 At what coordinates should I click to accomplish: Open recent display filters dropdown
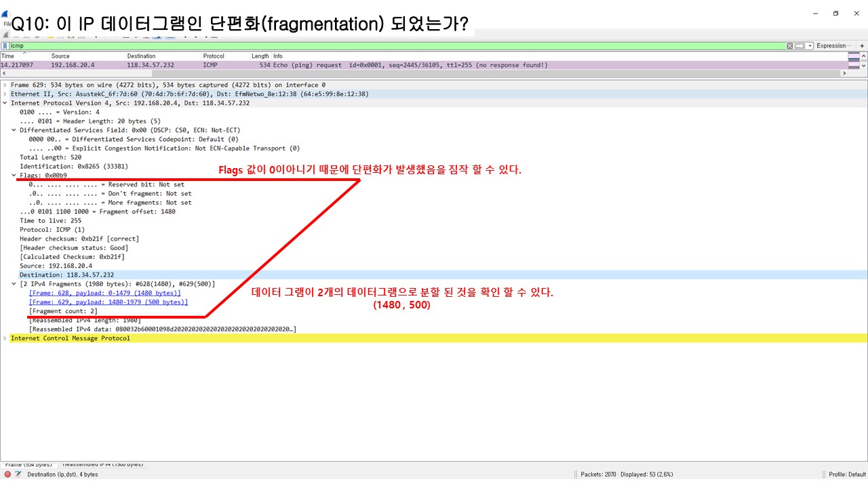[809, 46]
